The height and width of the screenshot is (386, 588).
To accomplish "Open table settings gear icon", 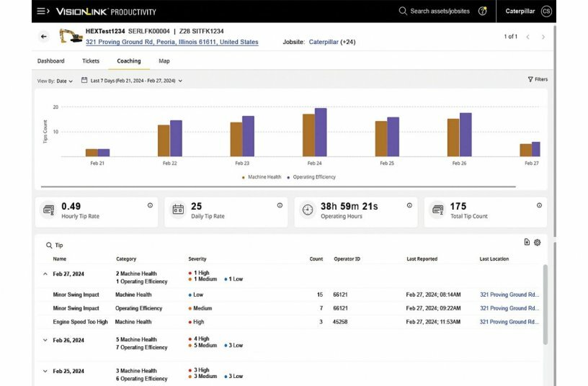I will pos(538,243).
